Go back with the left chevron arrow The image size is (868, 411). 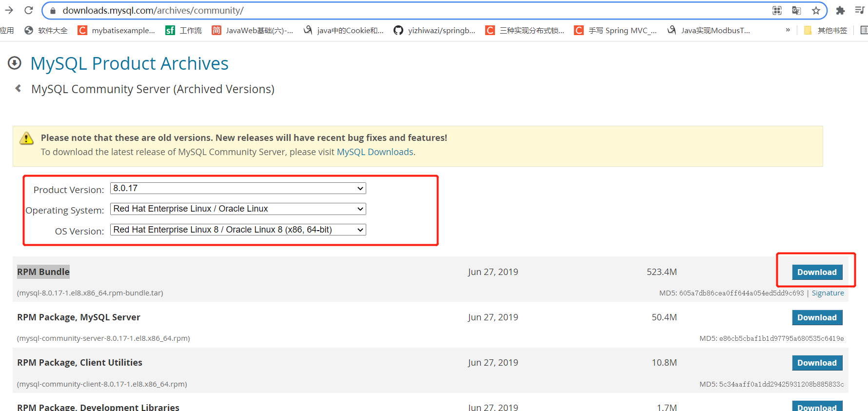18,88
